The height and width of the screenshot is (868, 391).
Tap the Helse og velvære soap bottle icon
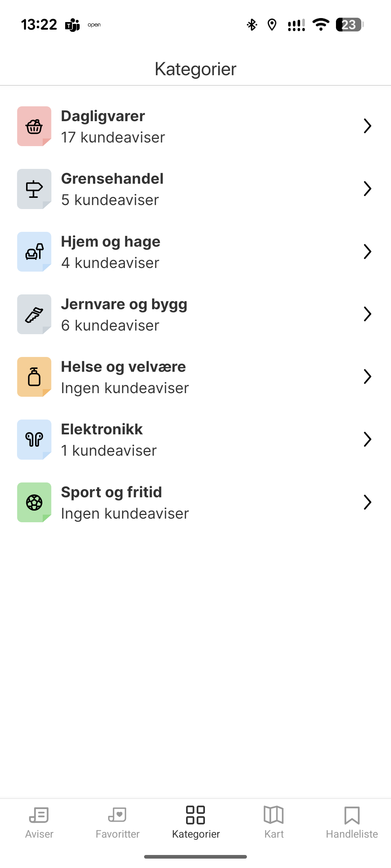tap(34, 377)
